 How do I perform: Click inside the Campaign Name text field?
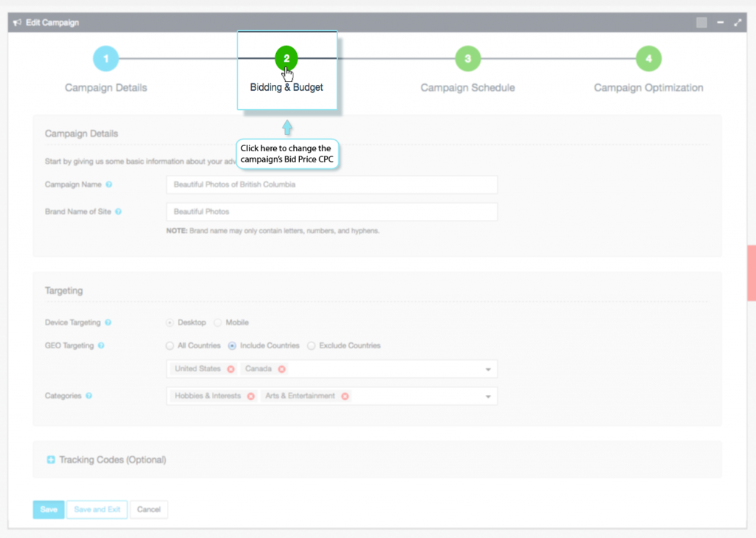point(331,184)
